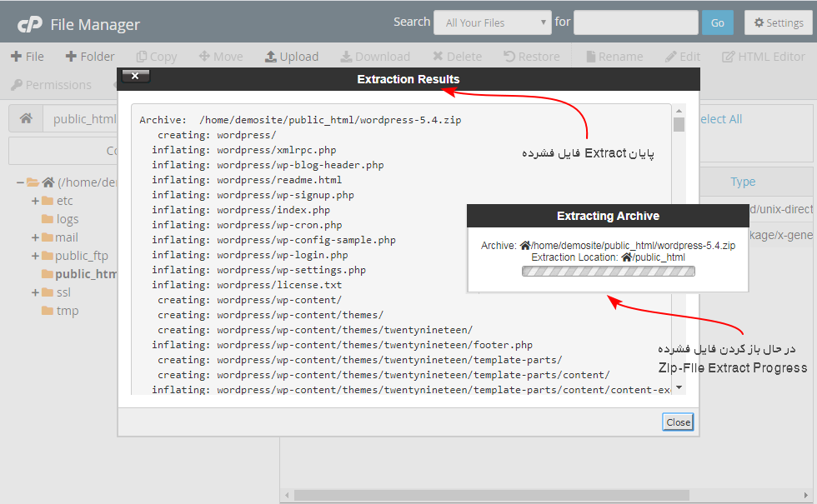Click the Delete toolbar item

[x=457, y=57]
